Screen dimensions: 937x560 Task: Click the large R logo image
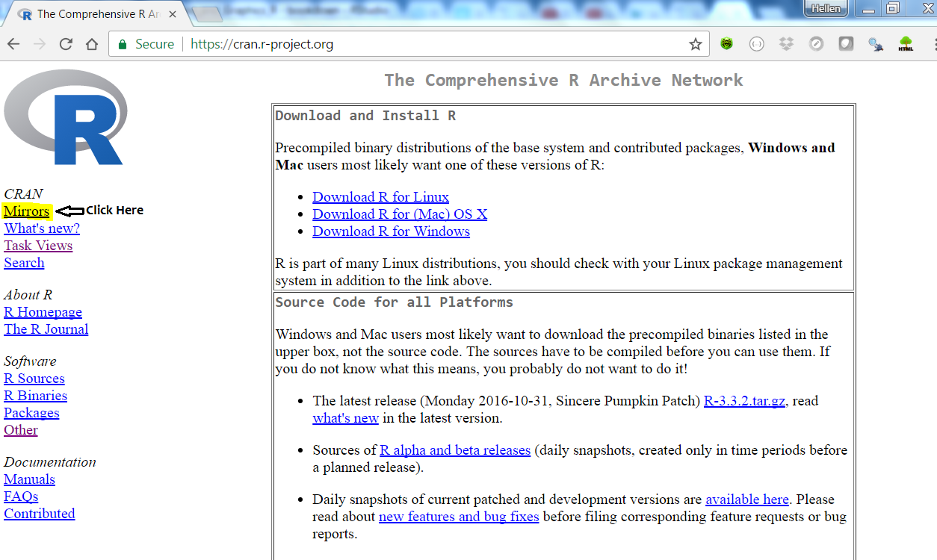pyautogui.click(x=66, y=117)
